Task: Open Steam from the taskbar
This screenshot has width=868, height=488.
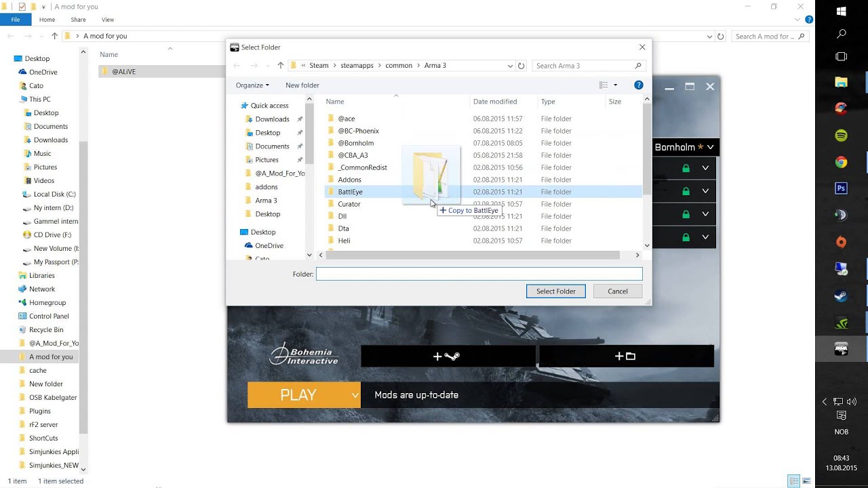Action: click(841, 296)
